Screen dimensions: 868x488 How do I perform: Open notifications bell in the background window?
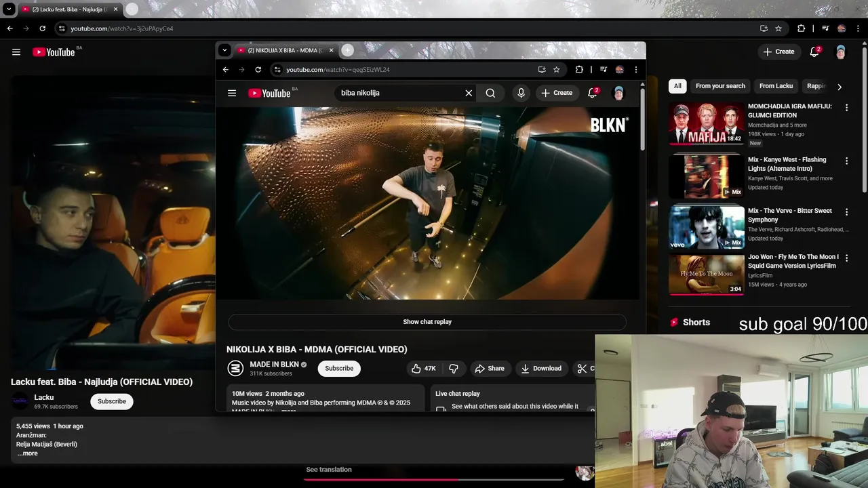[815, 52]
